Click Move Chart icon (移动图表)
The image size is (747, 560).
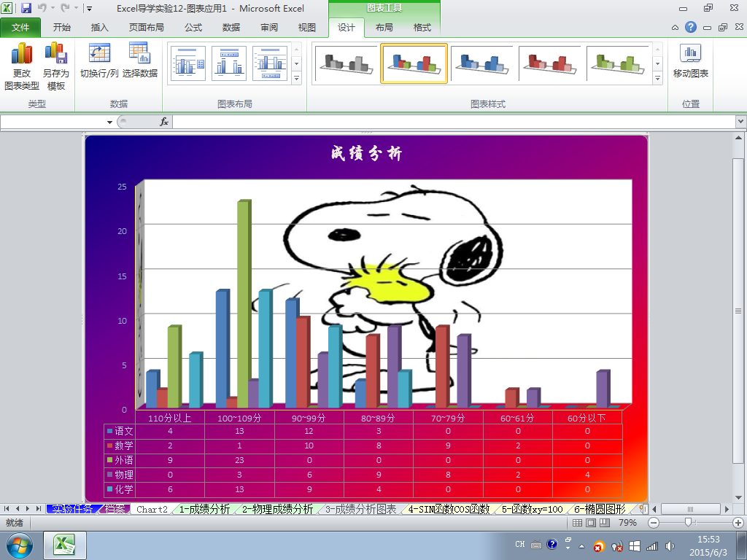coord(690,61)
